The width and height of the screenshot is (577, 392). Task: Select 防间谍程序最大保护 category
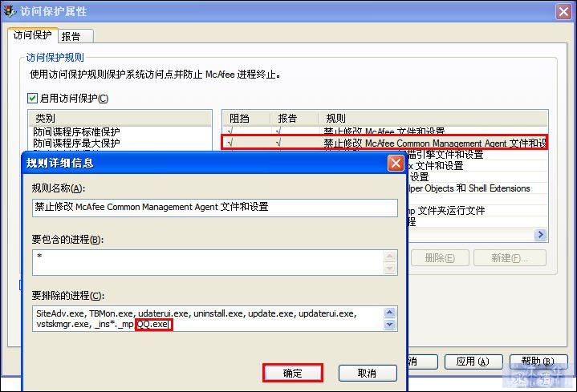pos(76,143)
